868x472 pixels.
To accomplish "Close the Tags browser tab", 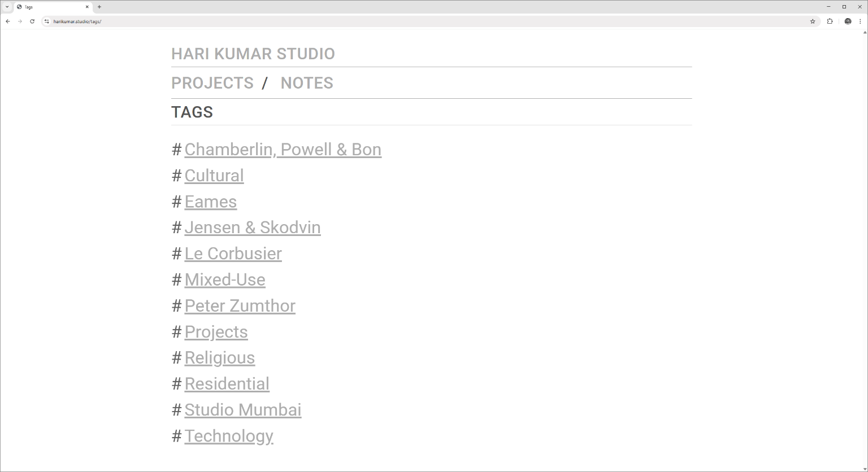I will [87, 7].
